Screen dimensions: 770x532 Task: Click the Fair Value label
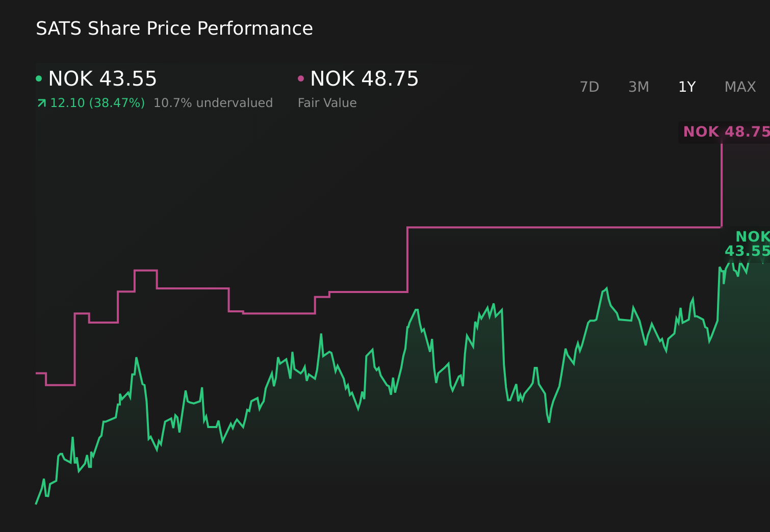[327, 103]
